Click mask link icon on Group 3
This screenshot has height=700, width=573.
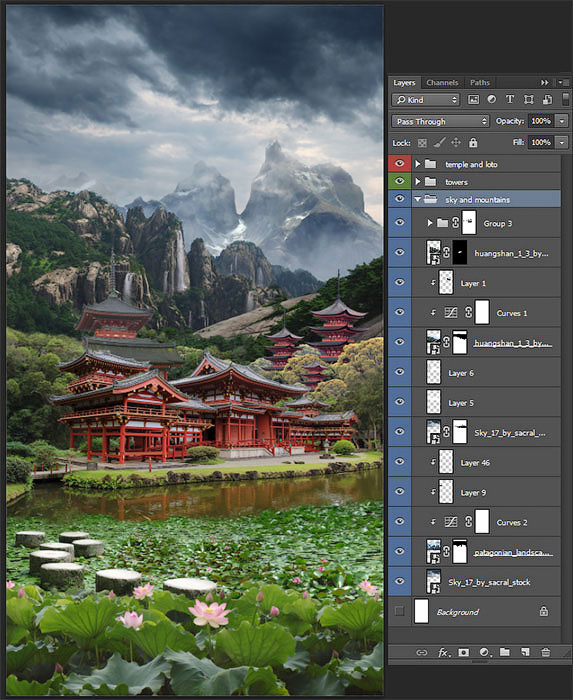point(455,223)
